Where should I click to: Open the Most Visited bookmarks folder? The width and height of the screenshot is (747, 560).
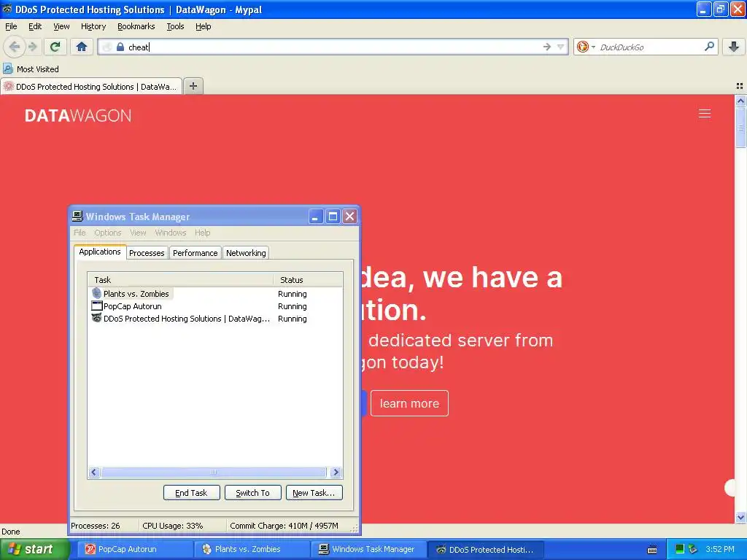click(x=31, y=69)
